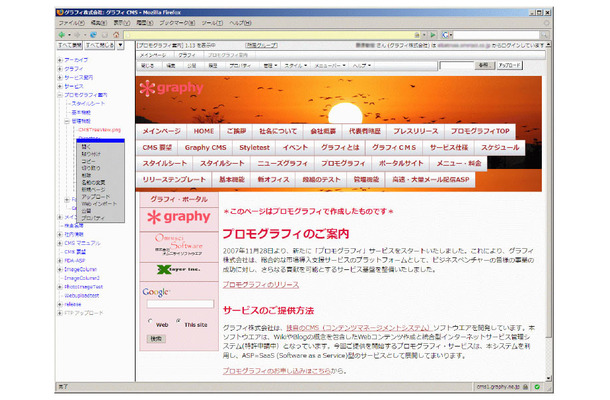Click the アップロード button in the CMS toolbar
This screenshot has height=400, width=610.
click(x=510, y=65)
